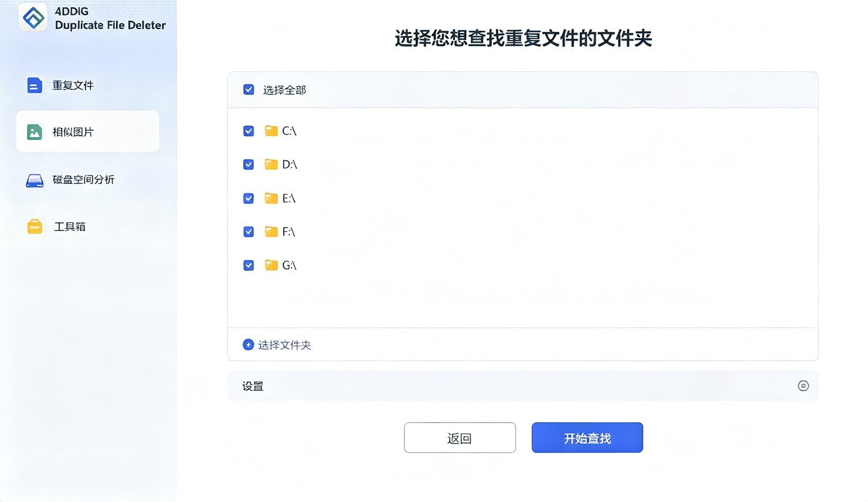Screen dimensions: 868x502
Task: Click the green picture icon for 相似图片
Action: point(35,132)
